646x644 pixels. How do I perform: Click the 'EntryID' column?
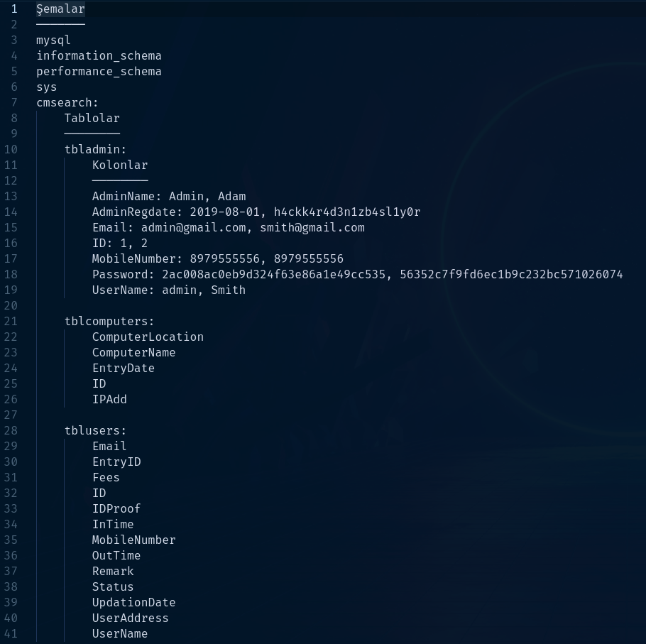click(116, 462)
